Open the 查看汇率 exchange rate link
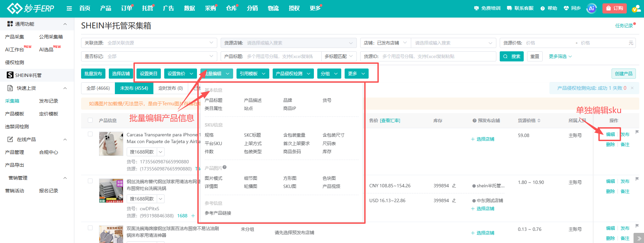This screenshot has height=243, width=644. click(x=390, y=120)
